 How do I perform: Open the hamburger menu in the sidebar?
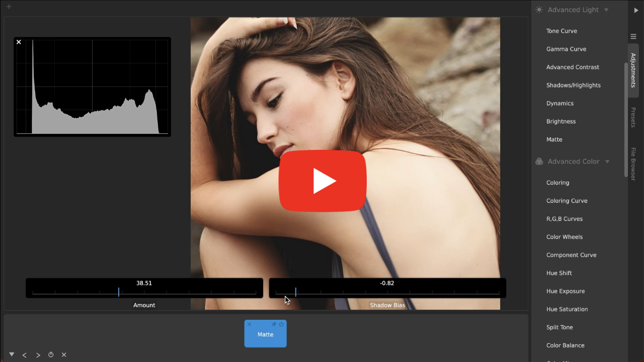click(633, 36)
